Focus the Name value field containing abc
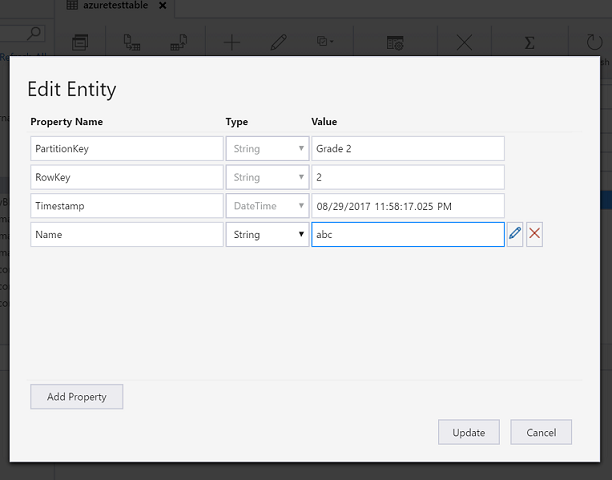612x480 pixels. [x=407, y=234]
